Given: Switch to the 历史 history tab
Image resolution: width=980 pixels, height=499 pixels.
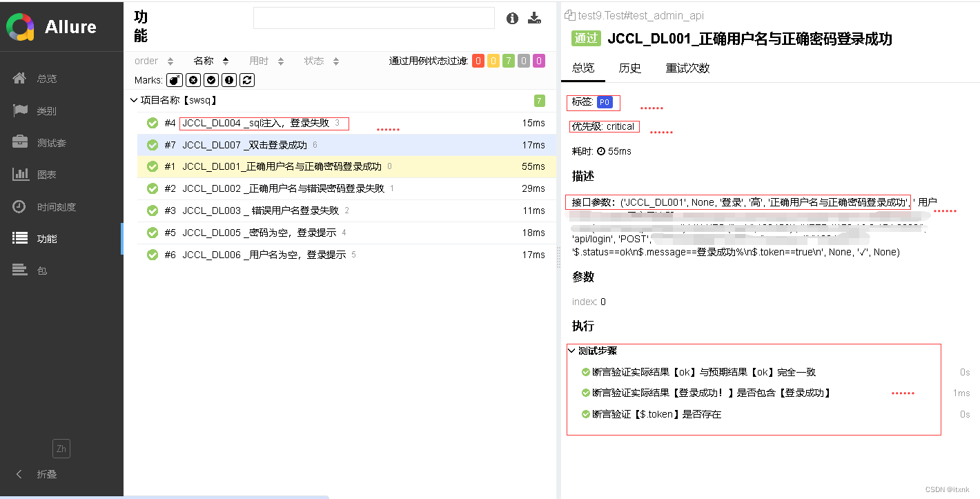Looking at the screenshot, I should click(x=630, y=68).
